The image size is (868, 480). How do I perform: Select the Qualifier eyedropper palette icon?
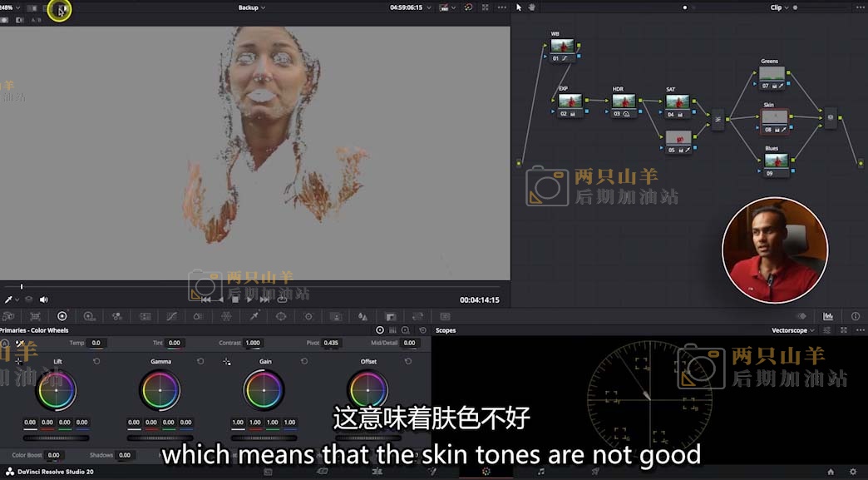(254, 316)
